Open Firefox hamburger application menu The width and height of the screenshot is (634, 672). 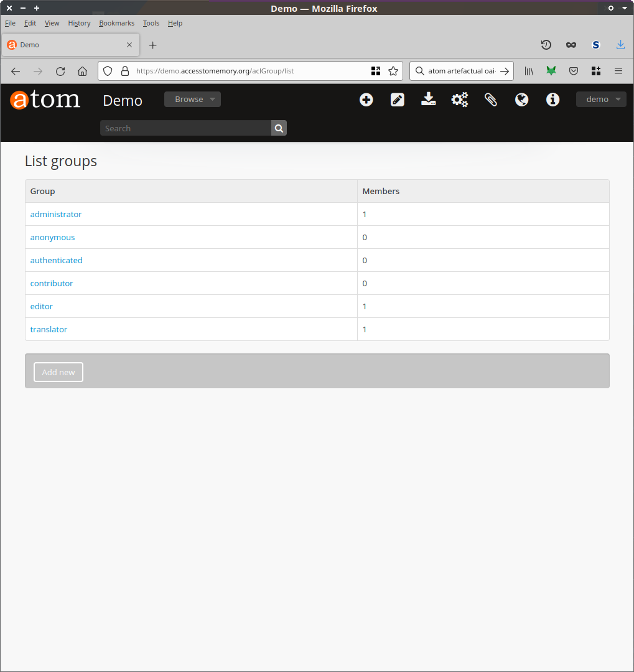coord(618,71)
